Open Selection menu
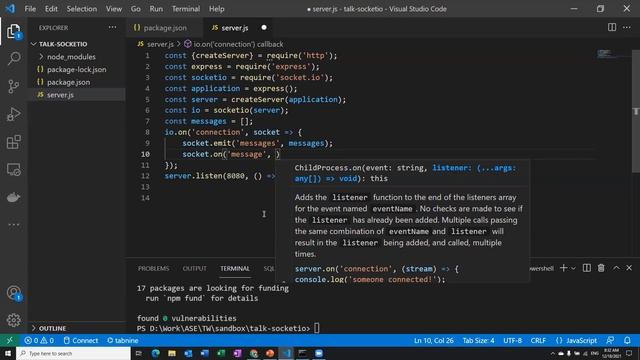This screenshot has width=640, height=360. pyautogui.click(x=82, y=9)
